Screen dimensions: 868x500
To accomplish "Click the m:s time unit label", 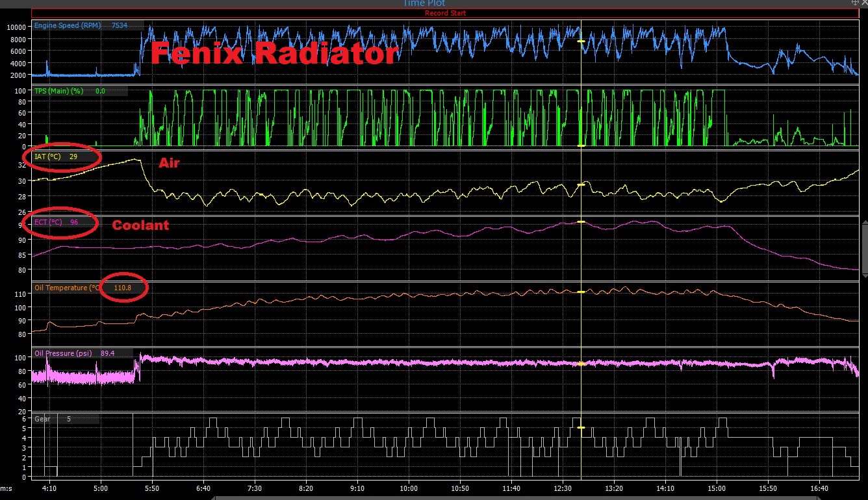I will point(6,488).
